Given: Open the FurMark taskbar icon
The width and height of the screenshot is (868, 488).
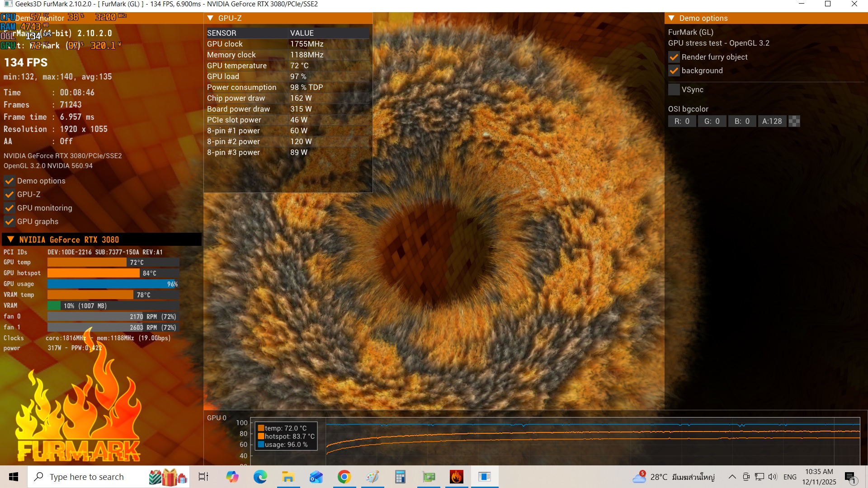Looking at the screenshot, I should [456, 477].
